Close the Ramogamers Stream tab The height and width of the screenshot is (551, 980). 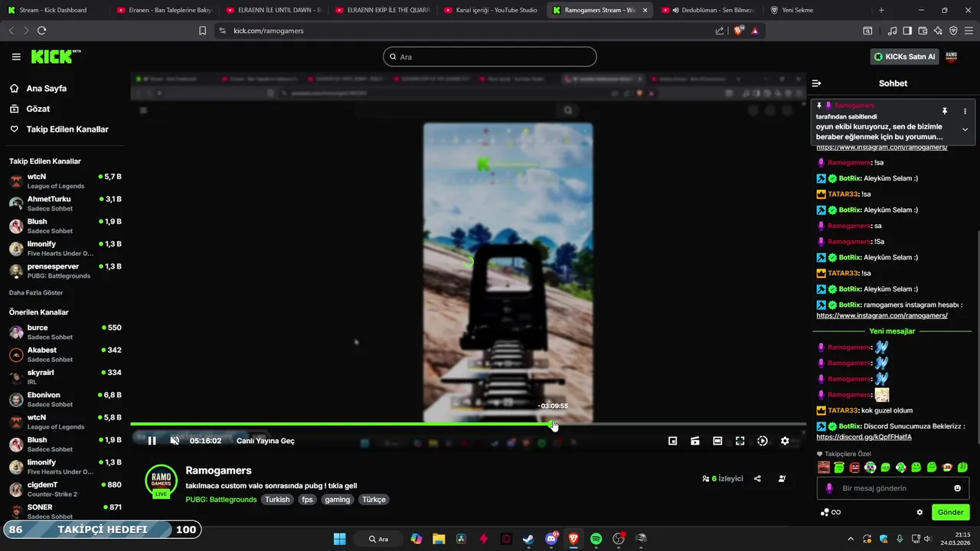point(645,10)
